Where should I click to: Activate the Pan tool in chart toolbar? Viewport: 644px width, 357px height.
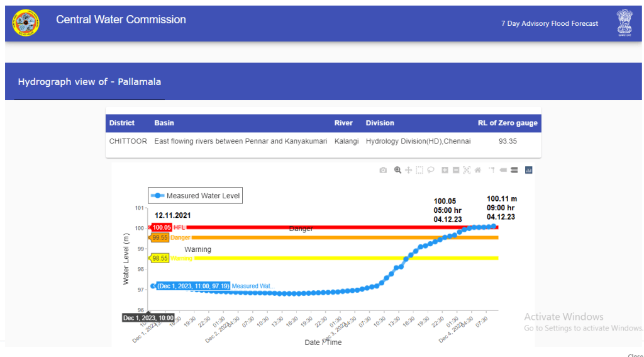[408, 170]
